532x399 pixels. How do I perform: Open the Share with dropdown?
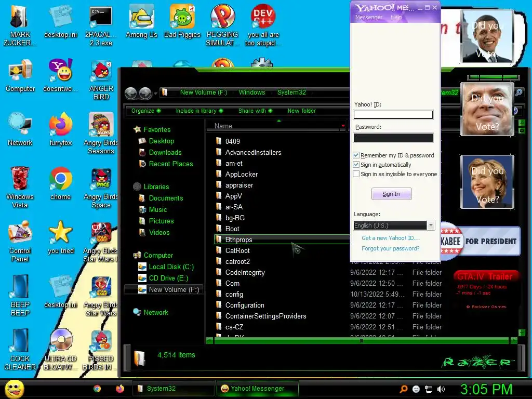pos(255,111)
